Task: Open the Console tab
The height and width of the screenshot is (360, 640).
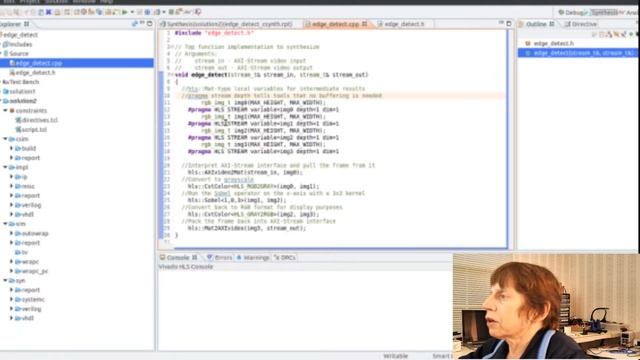Action: (178, 258)
